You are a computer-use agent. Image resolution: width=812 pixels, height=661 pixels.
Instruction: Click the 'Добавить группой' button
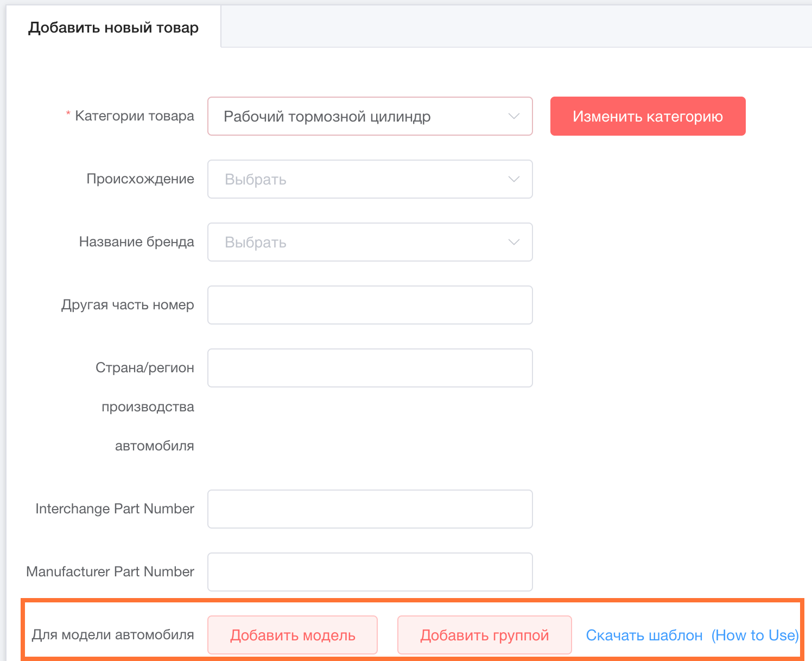tap(484, 635)
